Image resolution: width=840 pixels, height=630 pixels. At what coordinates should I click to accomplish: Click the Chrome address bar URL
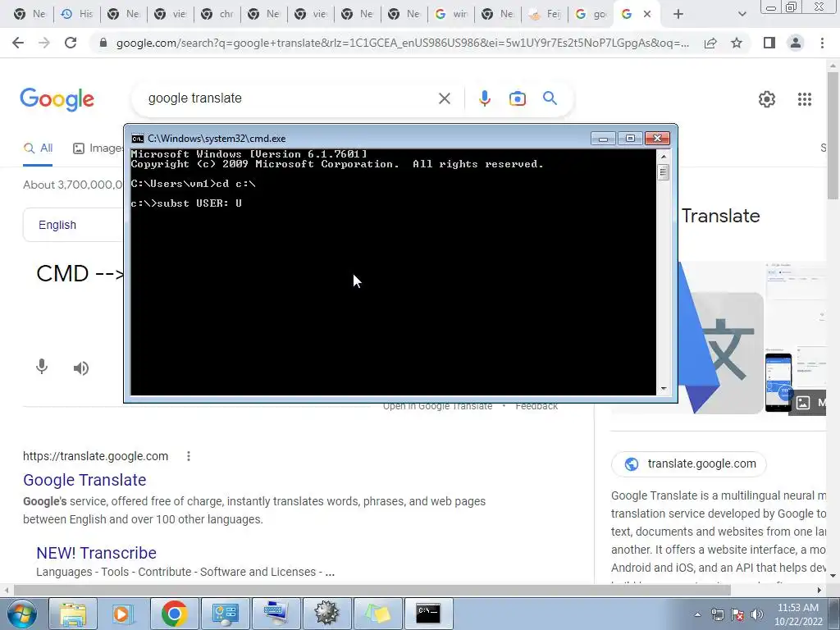point(402,43)
